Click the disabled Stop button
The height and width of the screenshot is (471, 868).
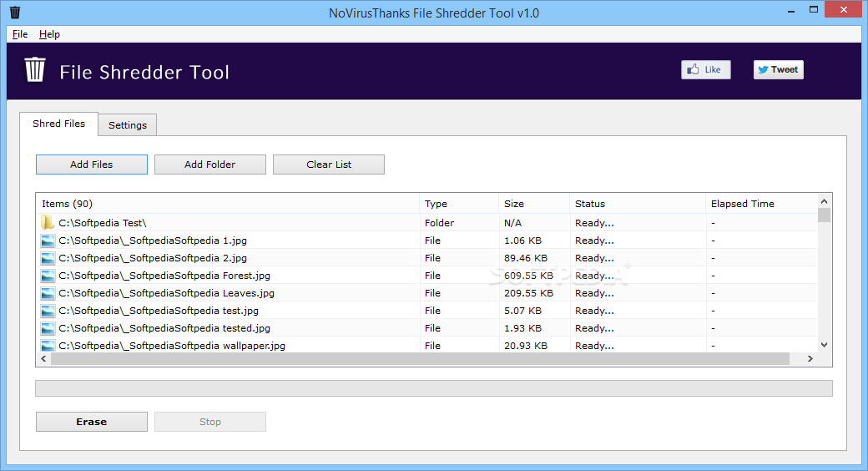(209, 422)
